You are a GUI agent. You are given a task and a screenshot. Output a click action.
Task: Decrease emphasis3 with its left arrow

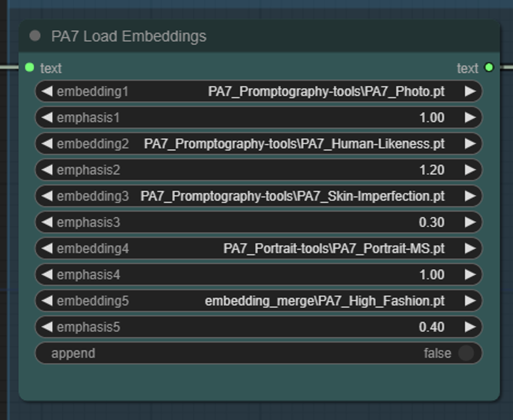click(47, 222)
